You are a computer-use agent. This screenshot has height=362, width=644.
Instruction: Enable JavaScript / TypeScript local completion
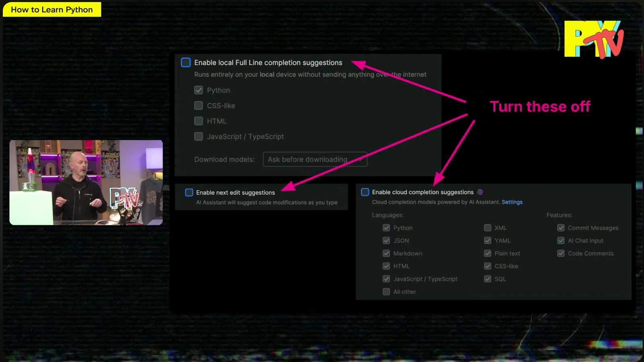[198, 137]
